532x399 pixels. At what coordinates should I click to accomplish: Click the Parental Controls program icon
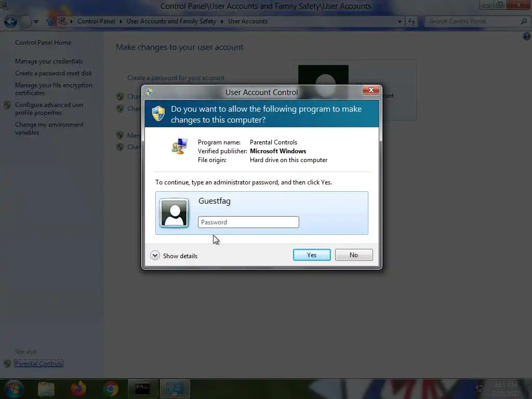(179, 146)
